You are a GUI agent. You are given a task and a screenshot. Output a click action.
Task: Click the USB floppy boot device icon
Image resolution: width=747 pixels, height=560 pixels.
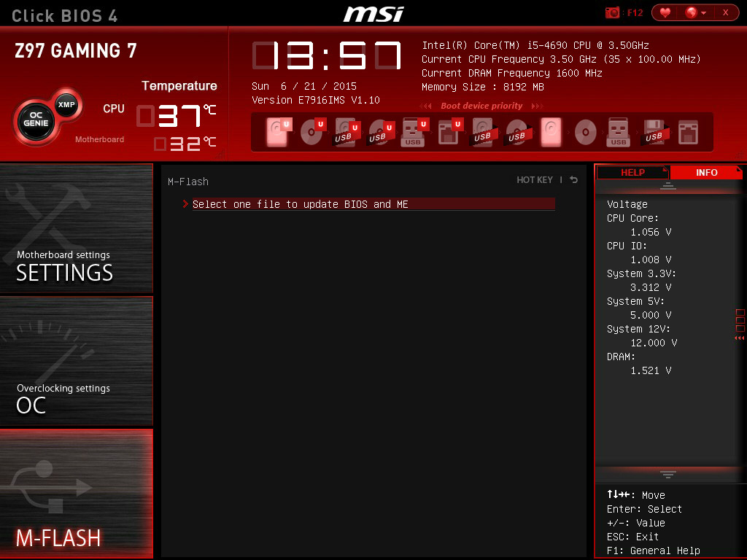[653, 133]
